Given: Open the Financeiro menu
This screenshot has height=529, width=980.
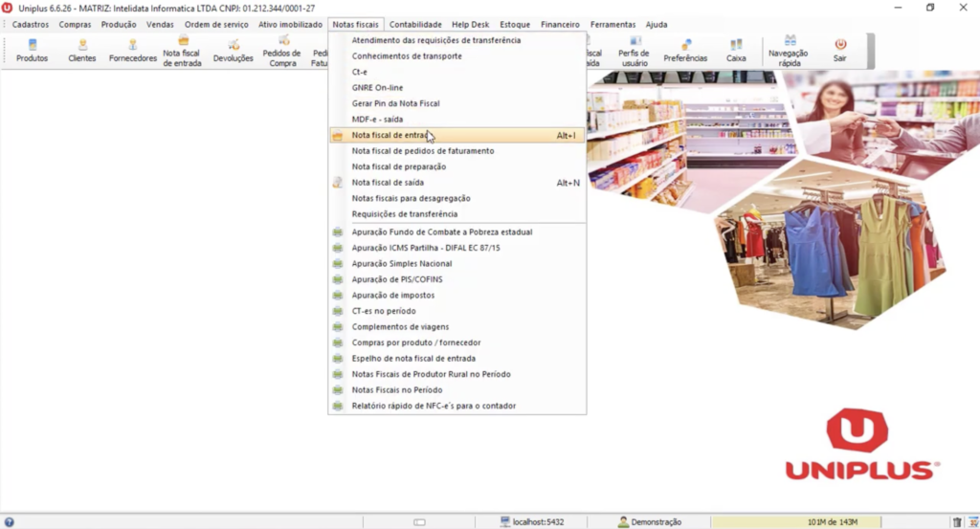Looking at the screenshot, I should (x=560, y=24).
